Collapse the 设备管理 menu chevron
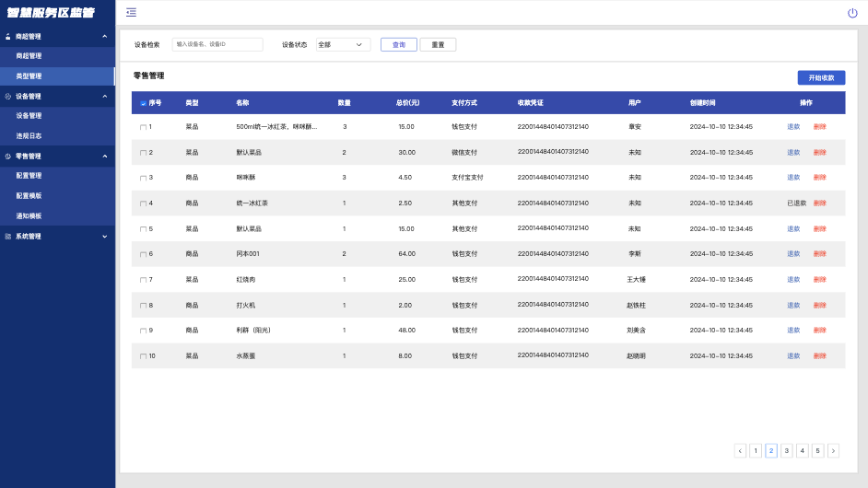Viewport: 868px width, 488px height. tap(105, 97)
